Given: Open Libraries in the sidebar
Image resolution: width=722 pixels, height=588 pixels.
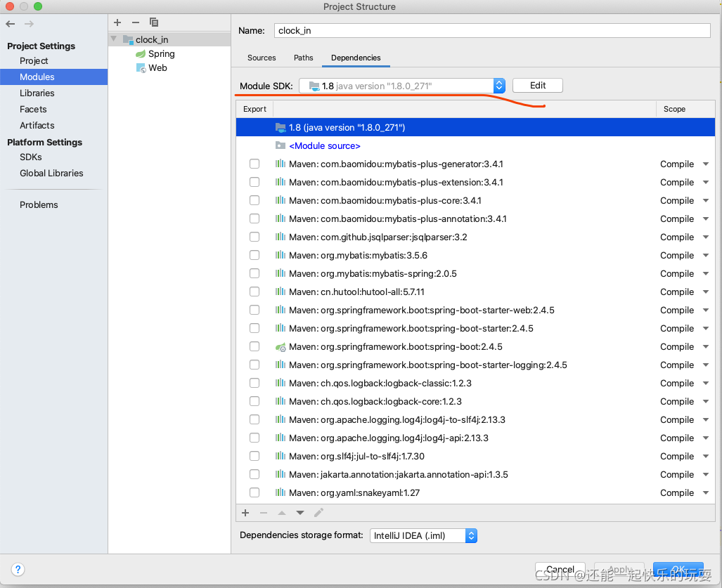Looking at the screenshot, I should pos(37,93).
